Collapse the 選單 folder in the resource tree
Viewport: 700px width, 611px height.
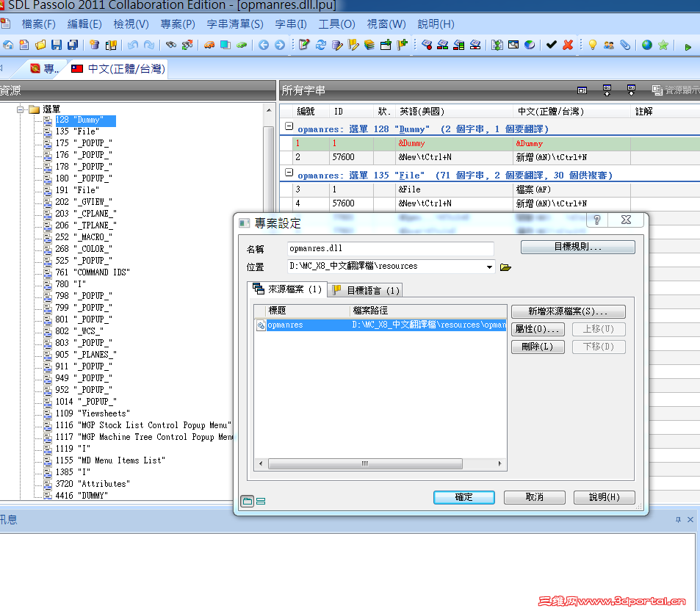20,109
